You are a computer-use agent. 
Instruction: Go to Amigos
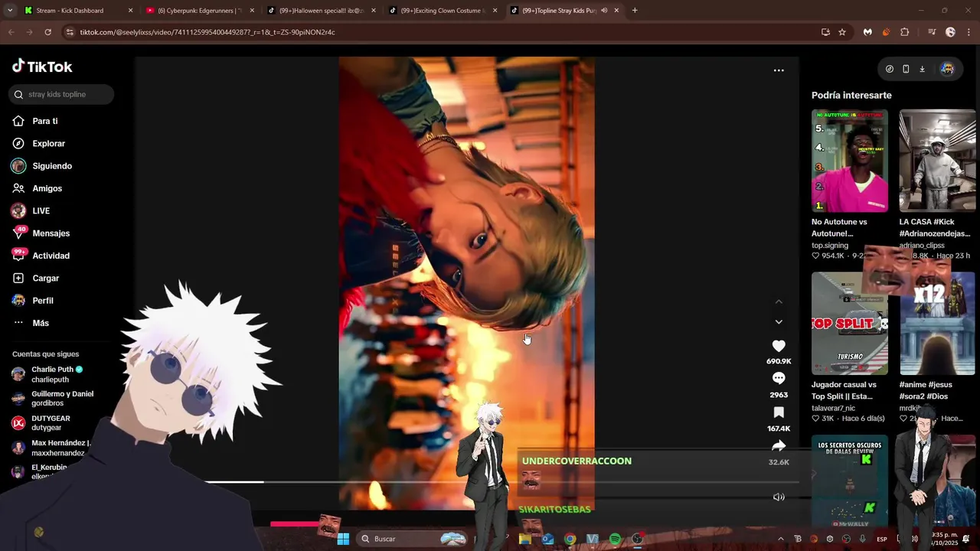47,188
